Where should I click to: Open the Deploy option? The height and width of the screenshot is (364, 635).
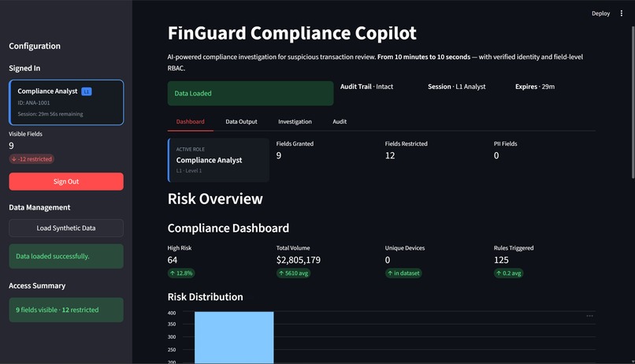600,13
